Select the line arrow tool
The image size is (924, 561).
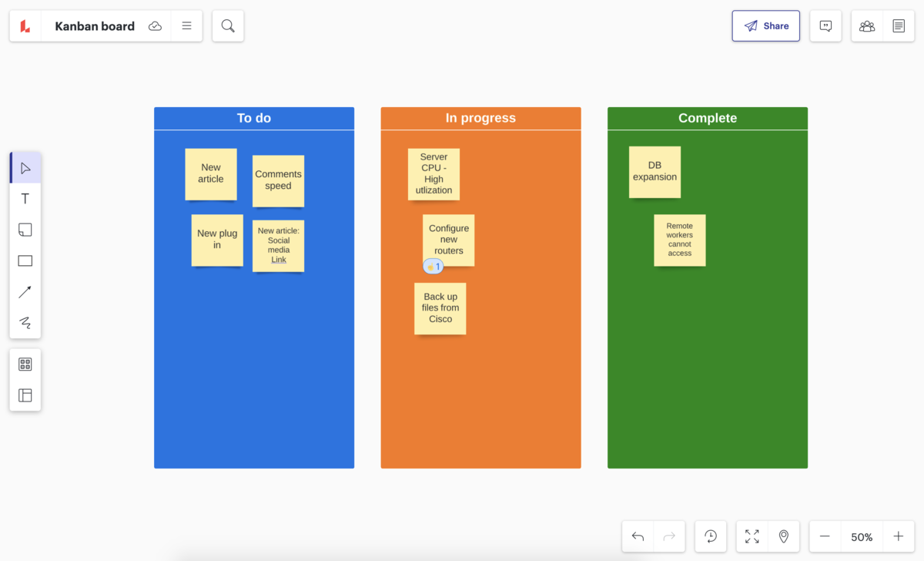pos(25,292)
